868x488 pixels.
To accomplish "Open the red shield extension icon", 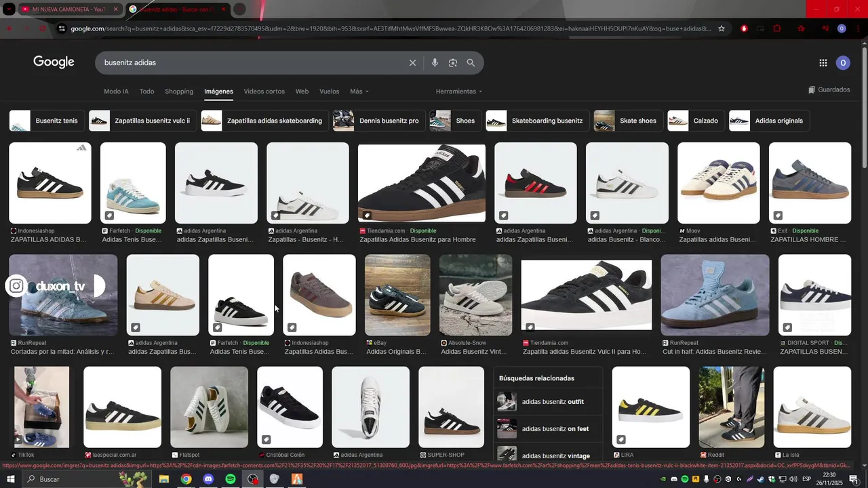I will (x=744, y=28).
